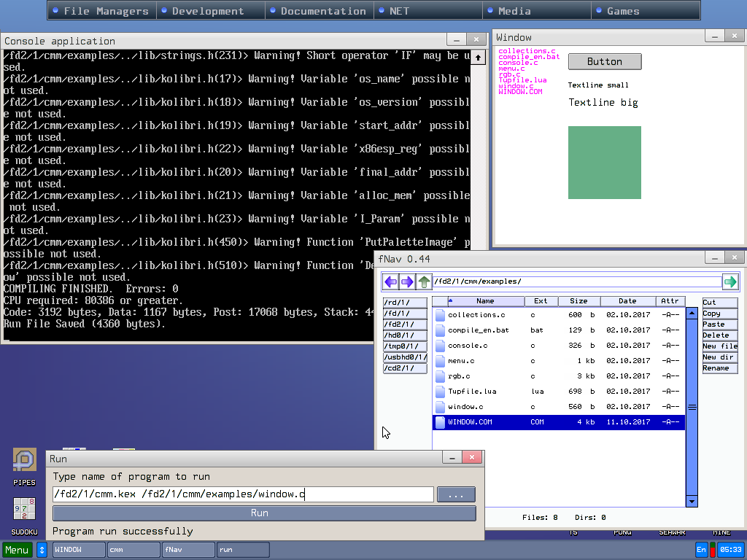The width and height of the screenshot is (747, 560).
Task: Click the forward arrow in fNav
Action: pos(407,281)
